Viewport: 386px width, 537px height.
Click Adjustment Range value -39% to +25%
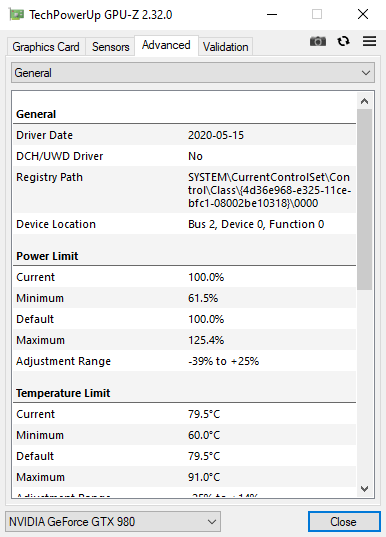tap(223, 361)
